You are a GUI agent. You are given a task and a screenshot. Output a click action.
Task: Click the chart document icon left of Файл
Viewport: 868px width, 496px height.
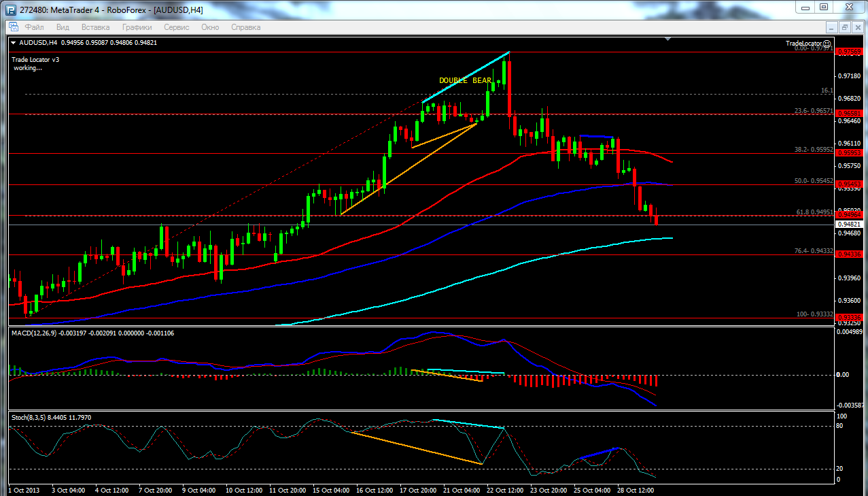13,27
